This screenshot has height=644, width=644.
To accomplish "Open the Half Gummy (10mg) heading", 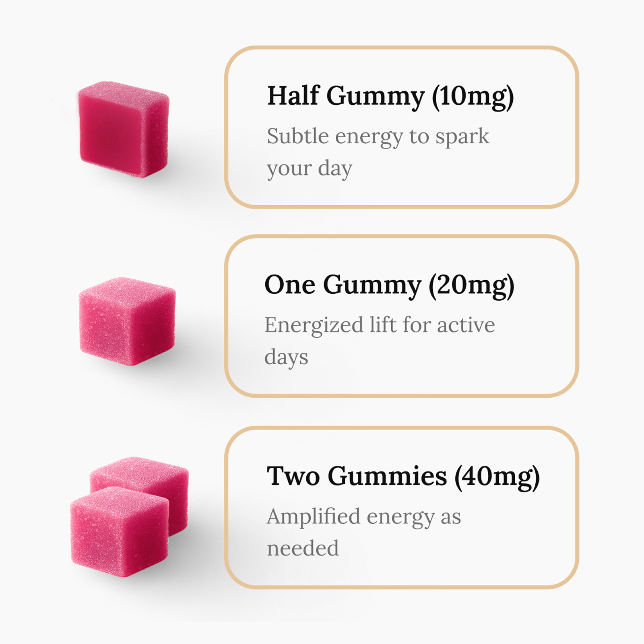I will 390,97.
